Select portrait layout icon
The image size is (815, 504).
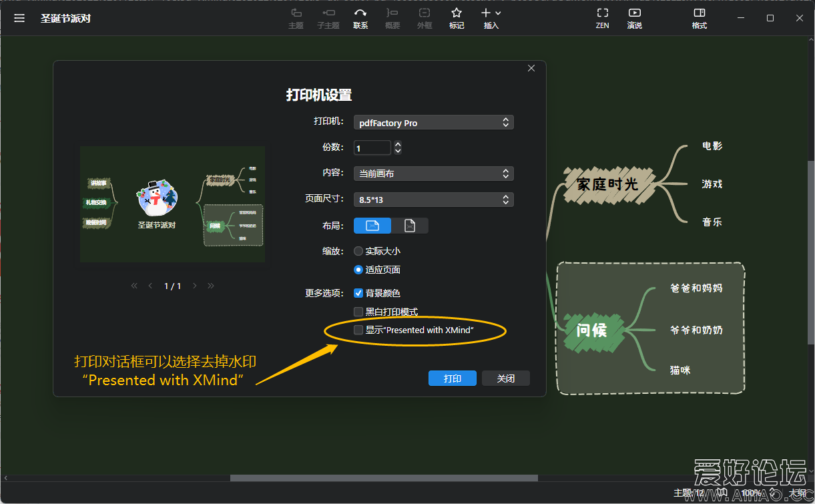click(410, 226)
